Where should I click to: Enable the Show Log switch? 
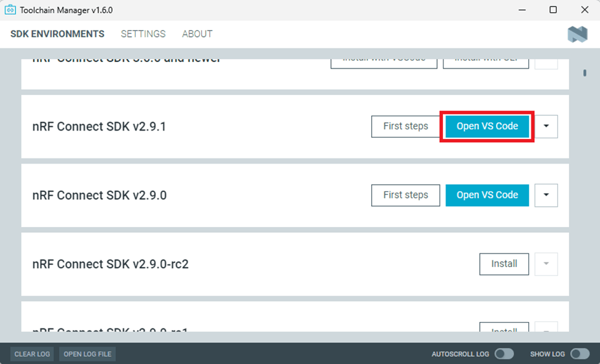579,354
